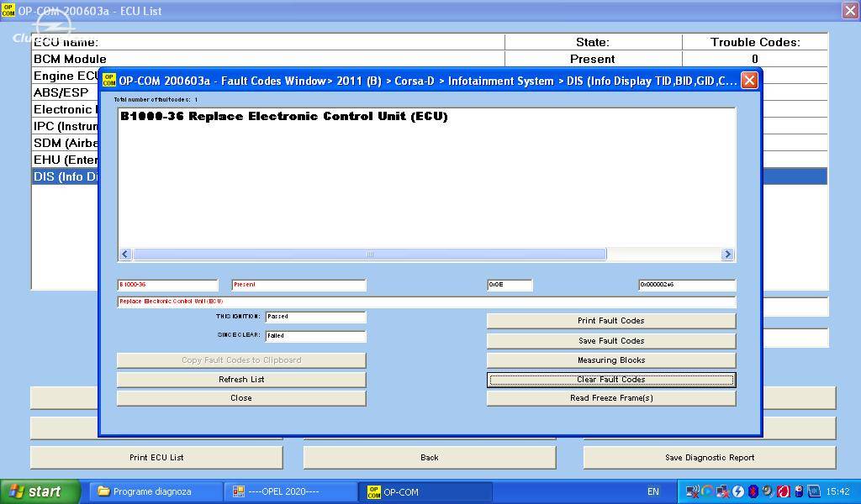Click the right arrow of the fault list scrollbar
This screenshot has width=861, height=504.
coord(727,254)
